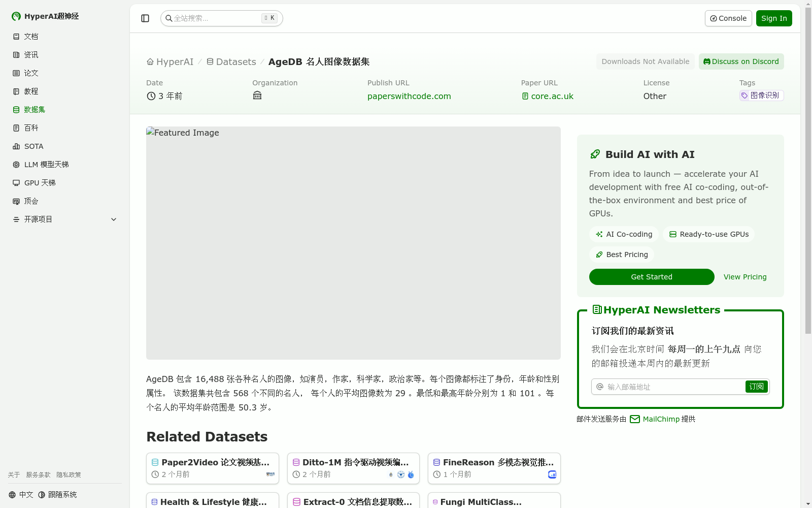Image resolution: width=812 pixels, height=508 pixels.
Task: Go to HyperAI breadcrumb home
Action: point(170,62)
